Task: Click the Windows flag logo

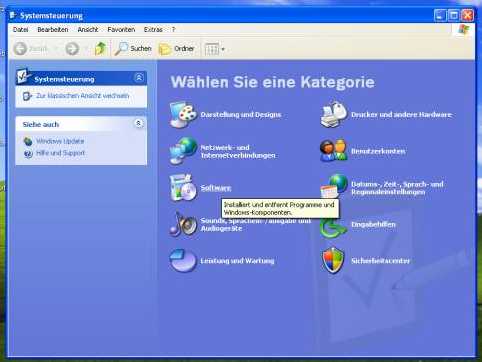Action: click(464, 30)
